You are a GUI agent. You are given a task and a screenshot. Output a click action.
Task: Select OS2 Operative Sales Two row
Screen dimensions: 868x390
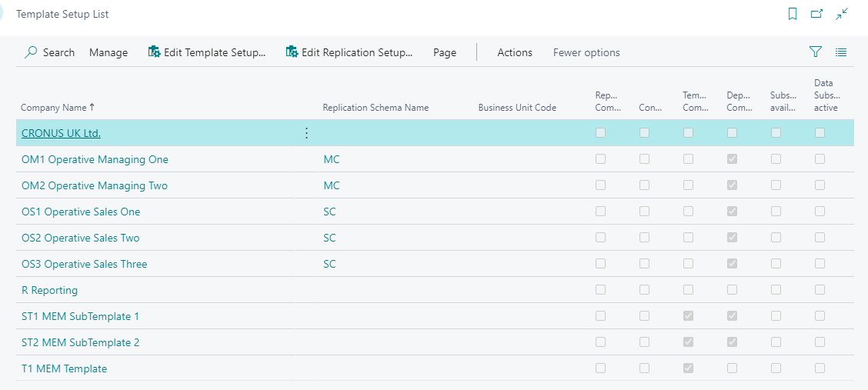pyautogui.click(x=435, y=238)
